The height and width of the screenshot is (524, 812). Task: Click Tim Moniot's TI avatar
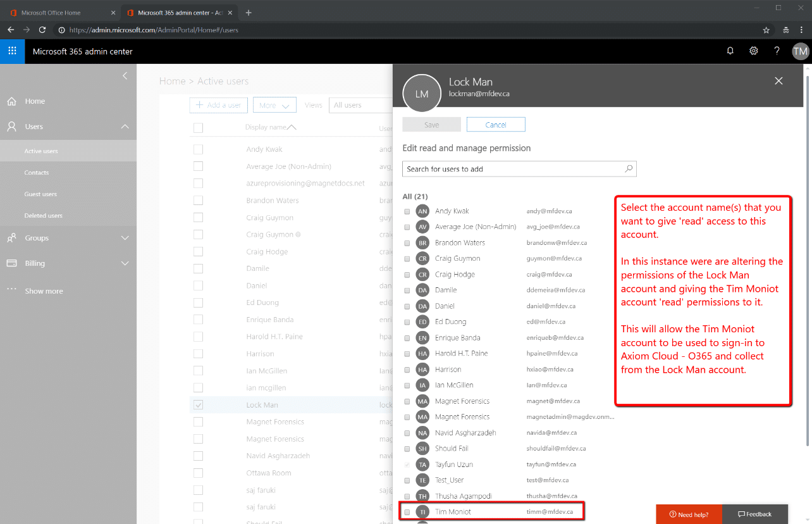click(422, 511)
